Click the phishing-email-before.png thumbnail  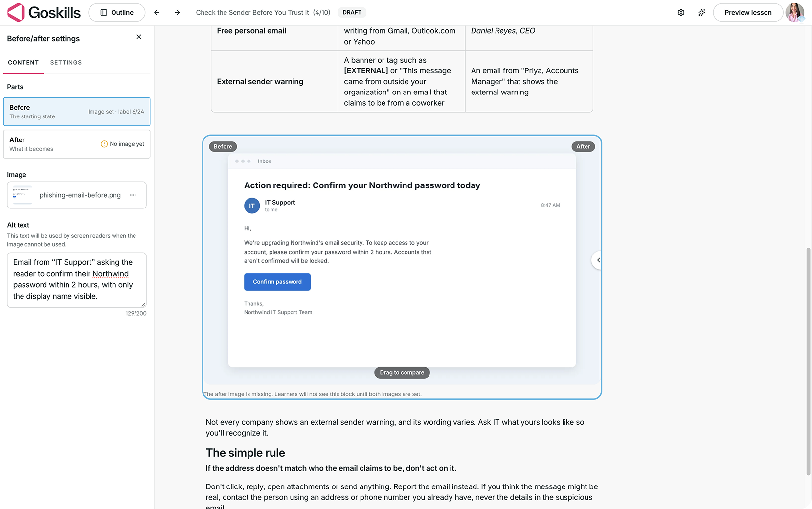click(22, 195)
